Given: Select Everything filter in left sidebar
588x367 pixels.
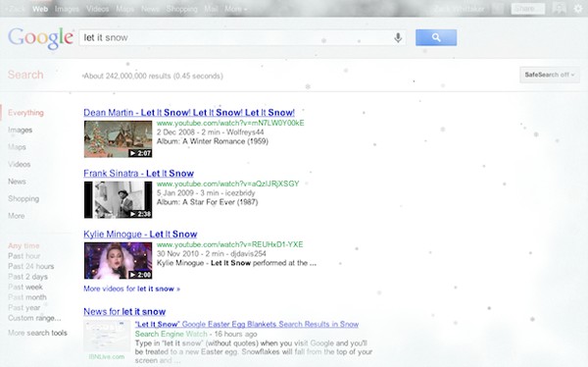Looking at the screenshot, I should [x=25, y=113].
